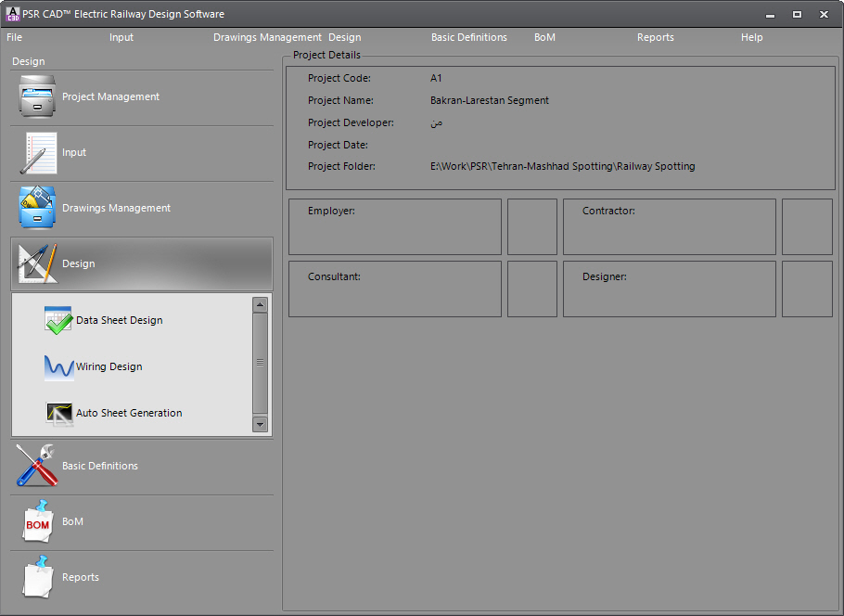The image size is (844, 616).
Task: Select Project Management label in sidebar
Action: pyautogui.click(x=110, y=96)
